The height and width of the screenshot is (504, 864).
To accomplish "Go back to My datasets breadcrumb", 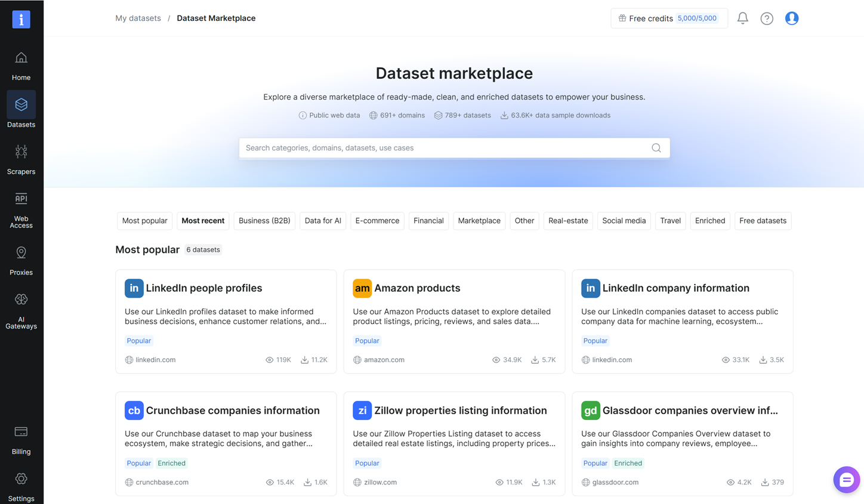I will pos(138,18).
